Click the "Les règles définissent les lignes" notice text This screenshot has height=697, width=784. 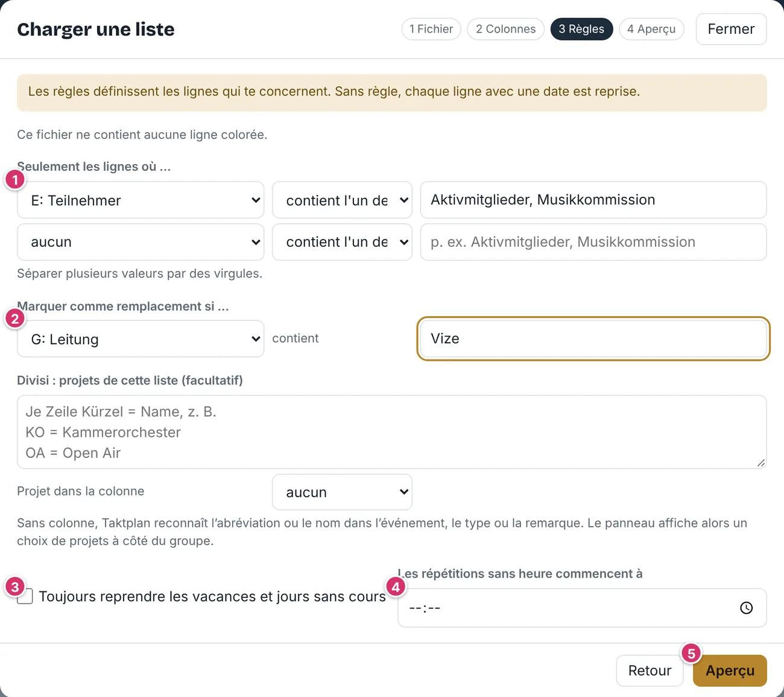coord(334,91)
